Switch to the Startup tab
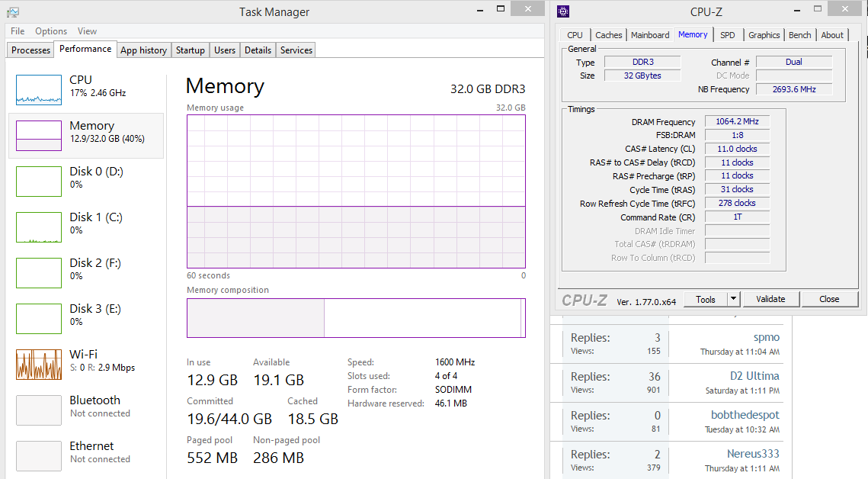868x479 pixels. 191,50
